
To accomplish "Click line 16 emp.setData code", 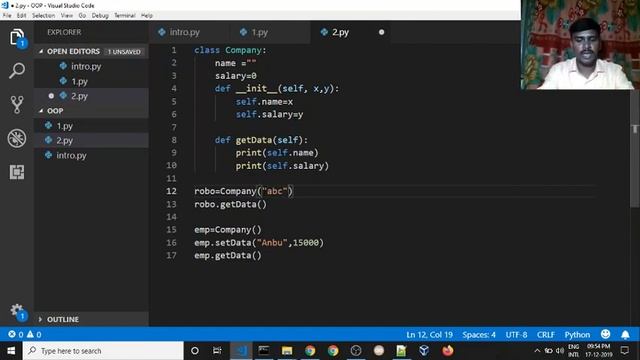I will pos(259,242).
